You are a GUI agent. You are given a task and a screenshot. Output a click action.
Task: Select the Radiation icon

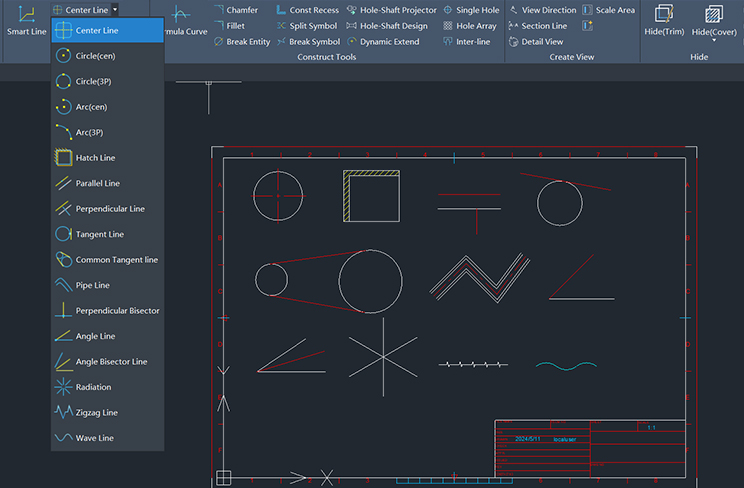click(63, 387)
